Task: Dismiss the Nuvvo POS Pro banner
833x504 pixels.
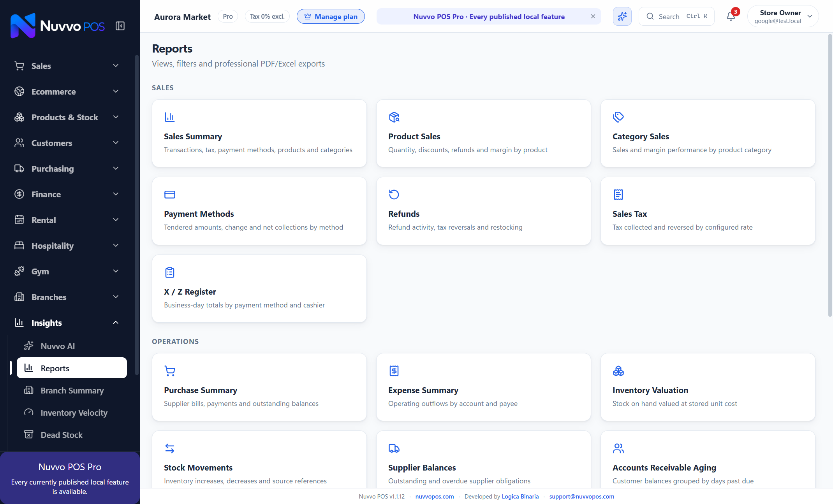Action: pos(593,16)
